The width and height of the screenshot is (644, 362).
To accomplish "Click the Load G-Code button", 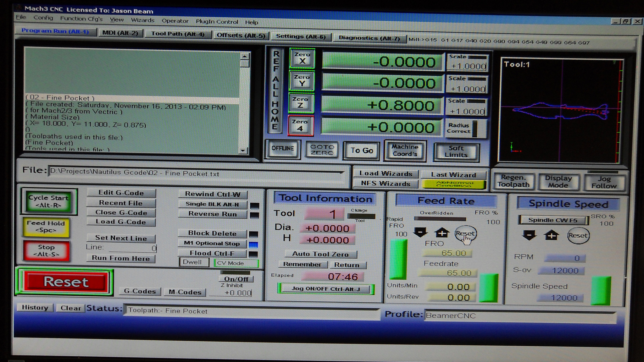I will (x=121, y=222).
